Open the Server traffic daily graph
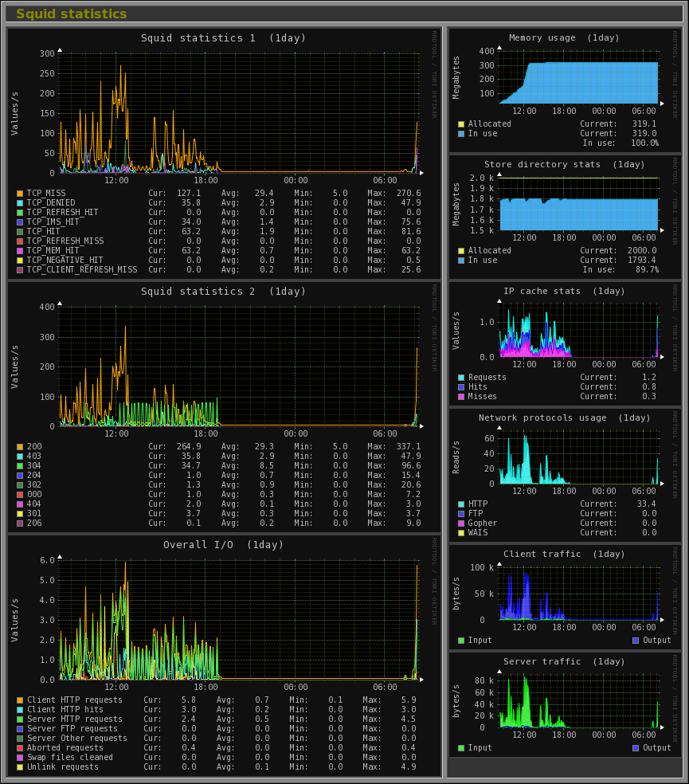 coord(565,704)
